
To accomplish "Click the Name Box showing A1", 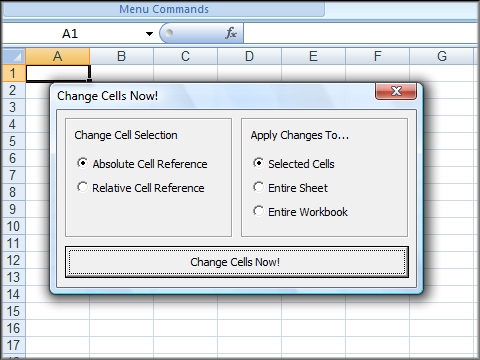I will point(78,34).
